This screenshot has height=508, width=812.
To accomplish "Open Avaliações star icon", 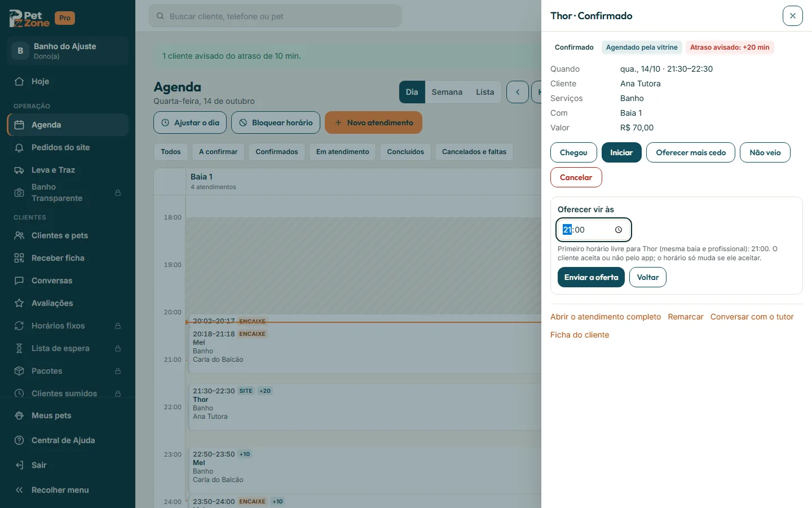I will 19,303.
